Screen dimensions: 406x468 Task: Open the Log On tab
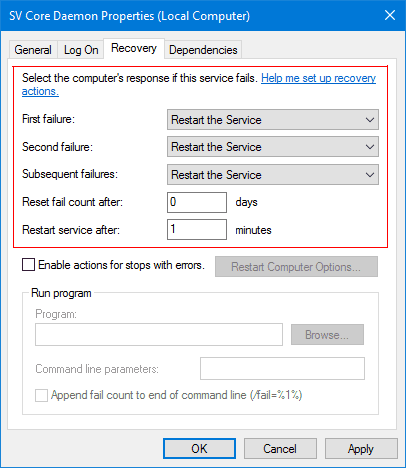coord(81,50)
